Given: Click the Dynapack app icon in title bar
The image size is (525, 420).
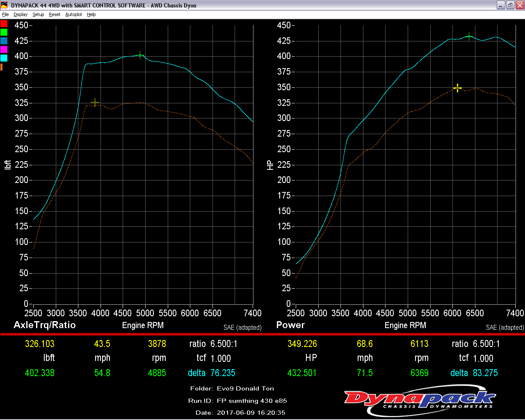Looking at the screenshot, I should pos(5,5).
